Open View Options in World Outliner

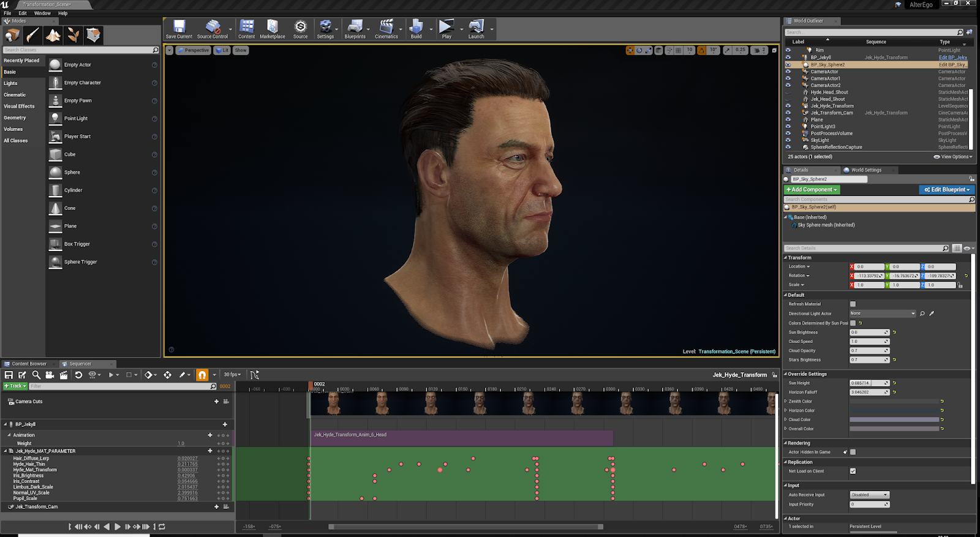pos(953,157)
